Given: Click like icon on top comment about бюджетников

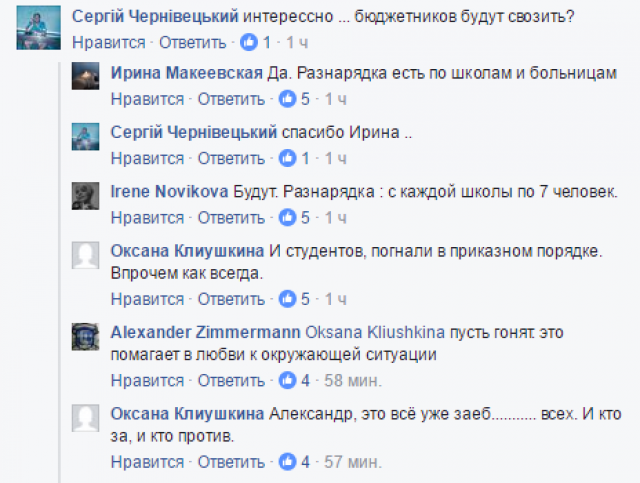Looking at the screenshot, I should (248, 44).
